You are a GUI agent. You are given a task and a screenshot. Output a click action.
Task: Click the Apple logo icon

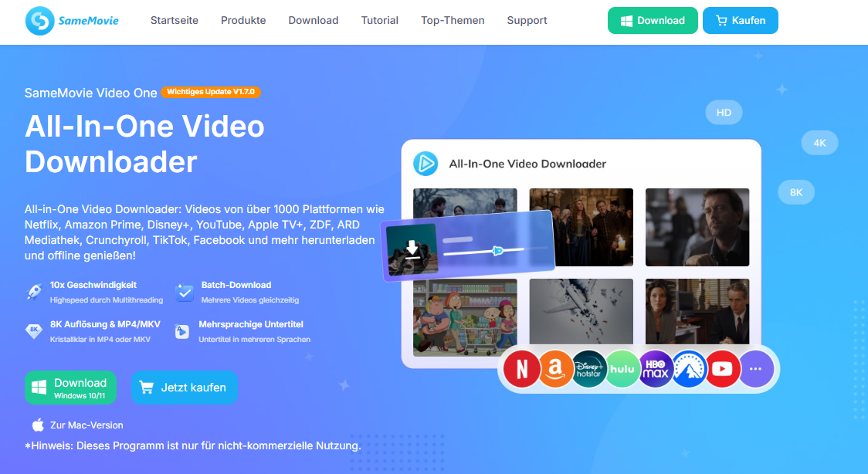click(x=38, y=425)
